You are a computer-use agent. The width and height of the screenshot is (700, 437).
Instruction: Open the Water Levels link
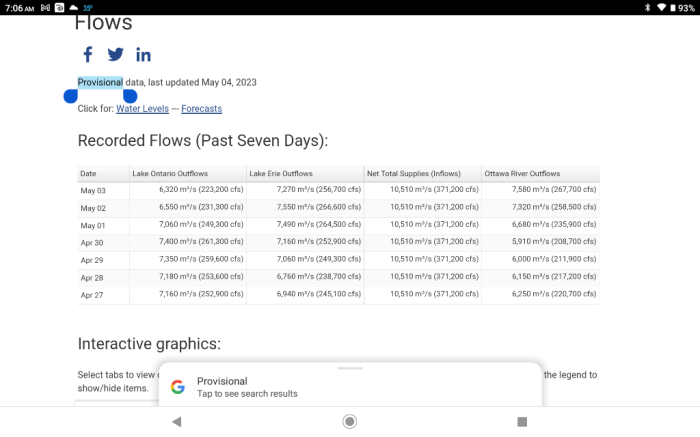click(x=142, y=108)
